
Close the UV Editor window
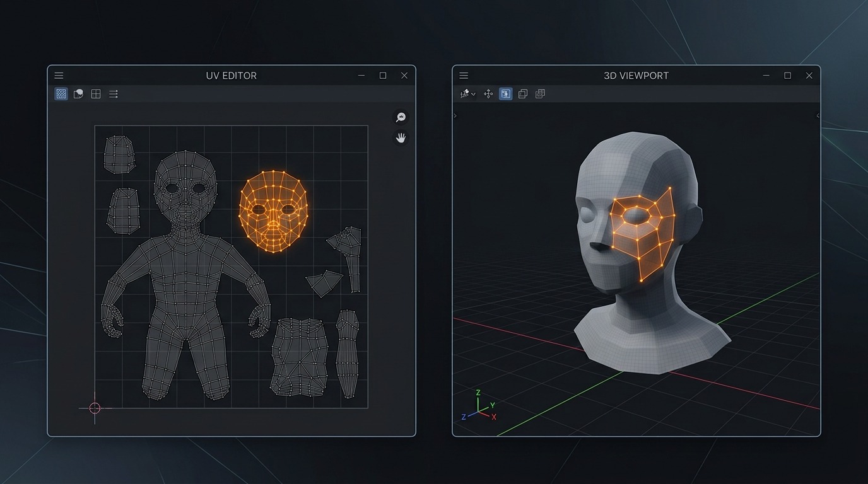coord(404,76)
